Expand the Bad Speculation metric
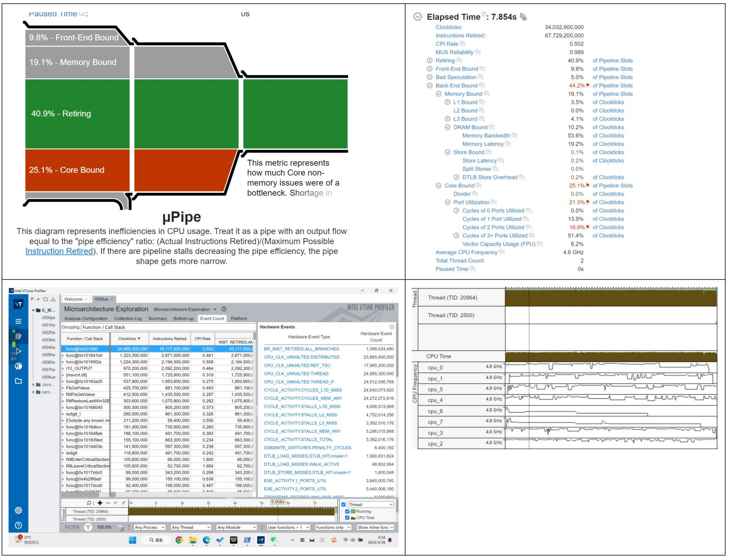Viewport: 729px width, 560px height. click(x=430, y=77)
